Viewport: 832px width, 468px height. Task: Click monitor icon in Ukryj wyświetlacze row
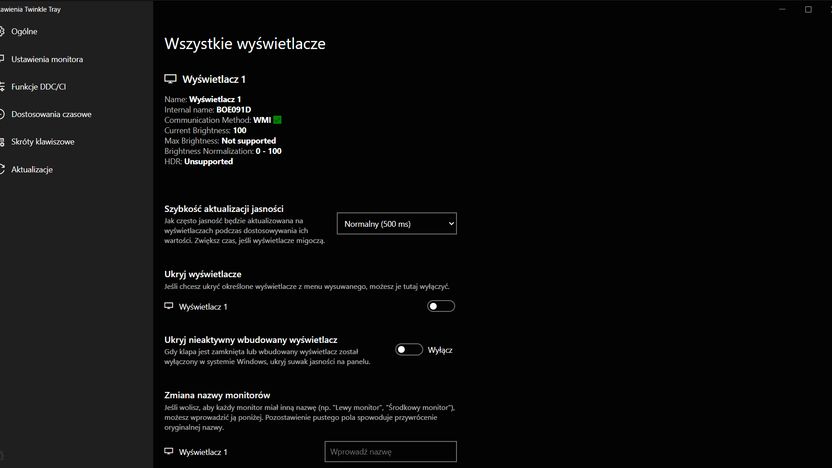click(x=169, y=306)
